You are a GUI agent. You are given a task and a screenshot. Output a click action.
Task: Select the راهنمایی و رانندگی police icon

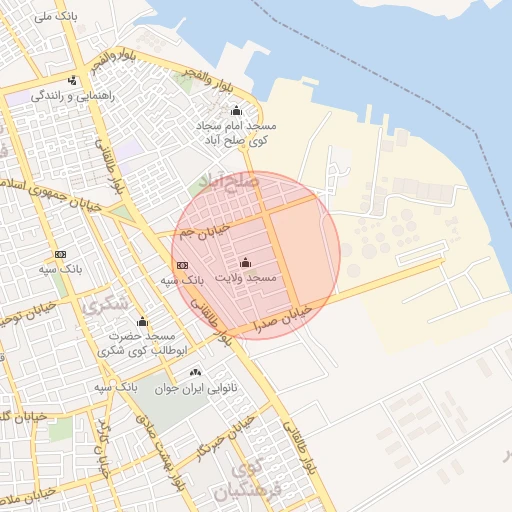(x=72, y=80)
